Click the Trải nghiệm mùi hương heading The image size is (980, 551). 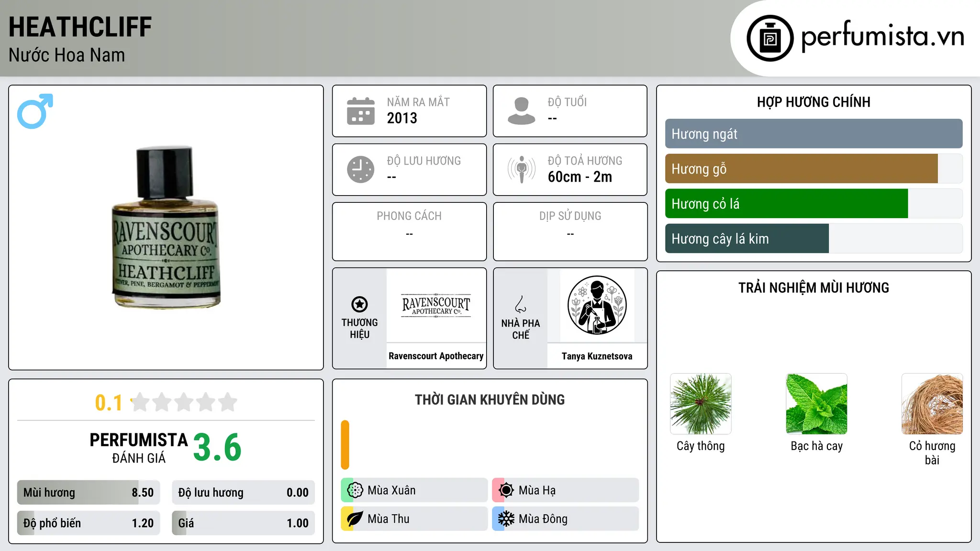click(813, 288)
